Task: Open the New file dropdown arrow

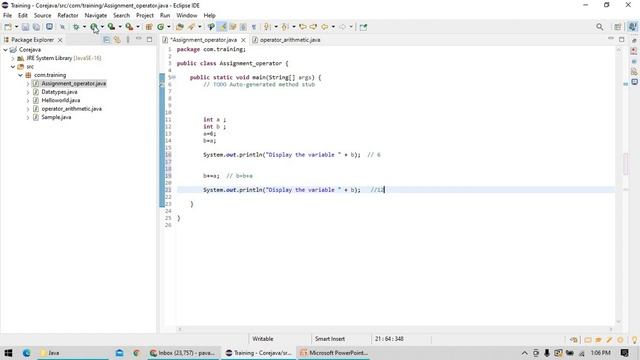Action: [x=16, y=27]
